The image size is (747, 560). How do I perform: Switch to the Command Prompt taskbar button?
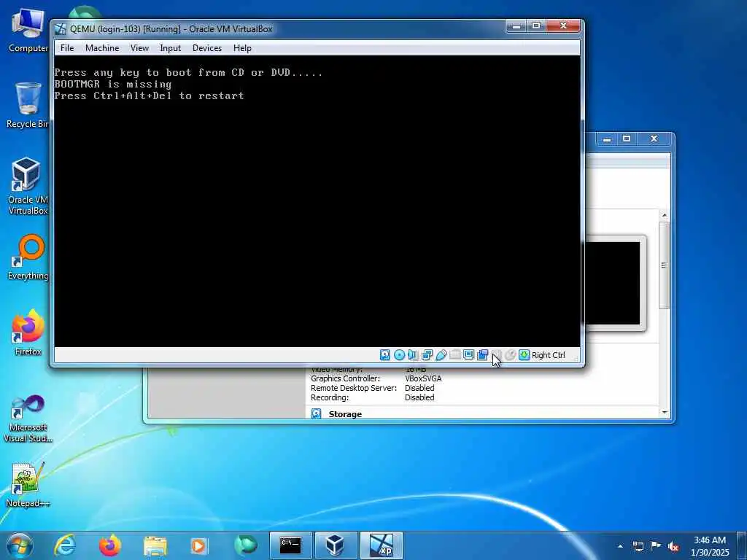pos(290,545)
